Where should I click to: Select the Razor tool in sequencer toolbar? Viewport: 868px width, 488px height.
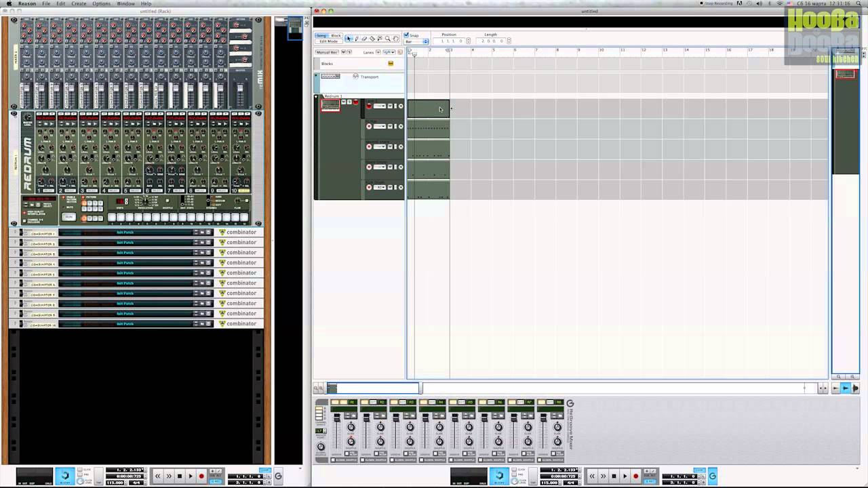(372, 39)
